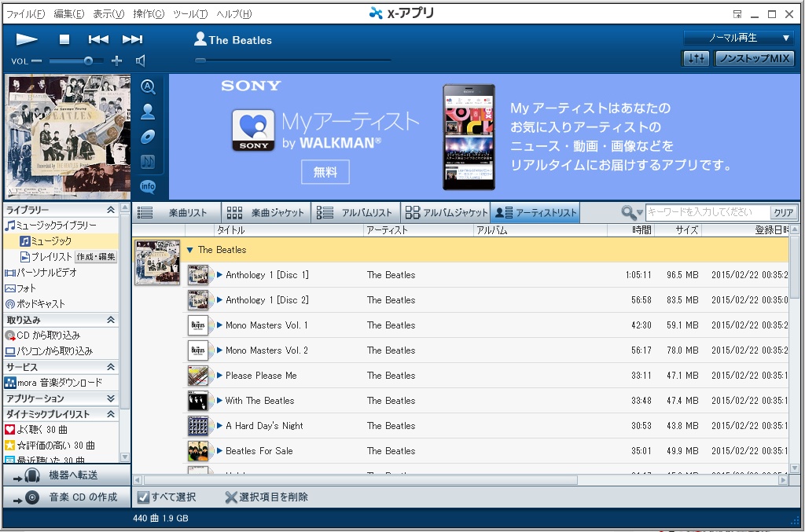This screenshot has width=805, height=532.
Task: Click the keyword search input field
Action: pos(708,212)
